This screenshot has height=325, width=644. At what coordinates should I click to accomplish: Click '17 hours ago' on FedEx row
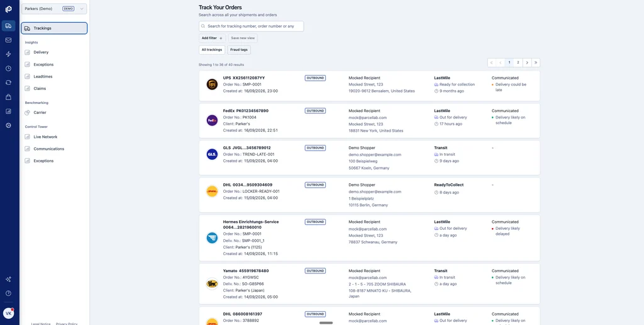pyautogui.click(x=450, y=124)
